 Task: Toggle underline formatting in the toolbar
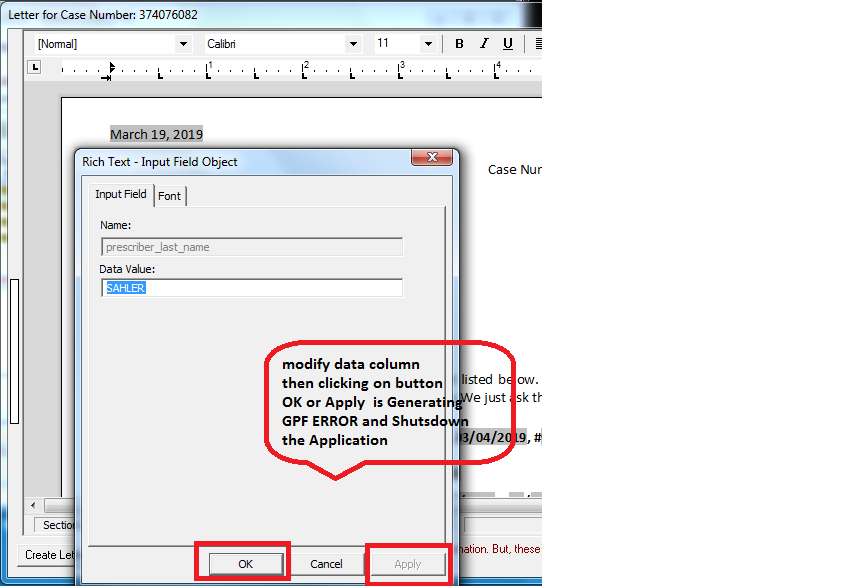[508, 44]
